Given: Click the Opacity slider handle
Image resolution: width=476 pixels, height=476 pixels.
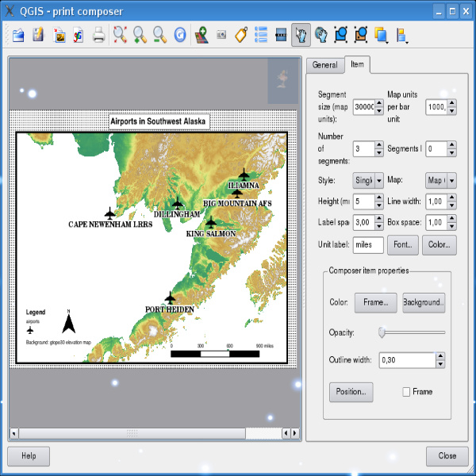Looking at the screenshot, I should (382, 332).
